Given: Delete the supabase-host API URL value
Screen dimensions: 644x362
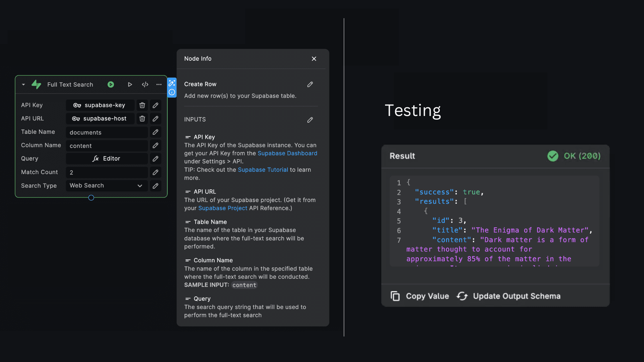Looking at the screenshot, I should 142,119.
